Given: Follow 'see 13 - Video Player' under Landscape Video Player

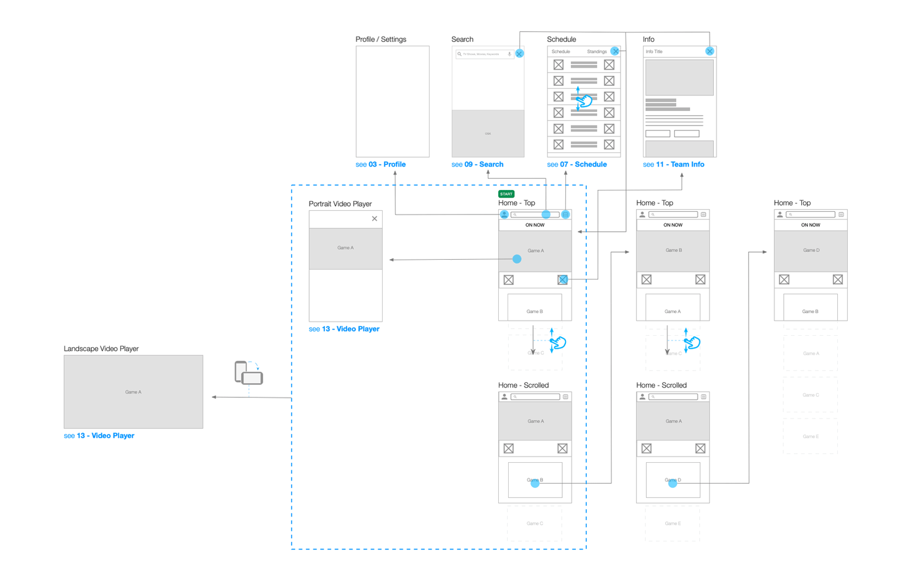Looking at the screenshot, I should (x=99, y=436).
